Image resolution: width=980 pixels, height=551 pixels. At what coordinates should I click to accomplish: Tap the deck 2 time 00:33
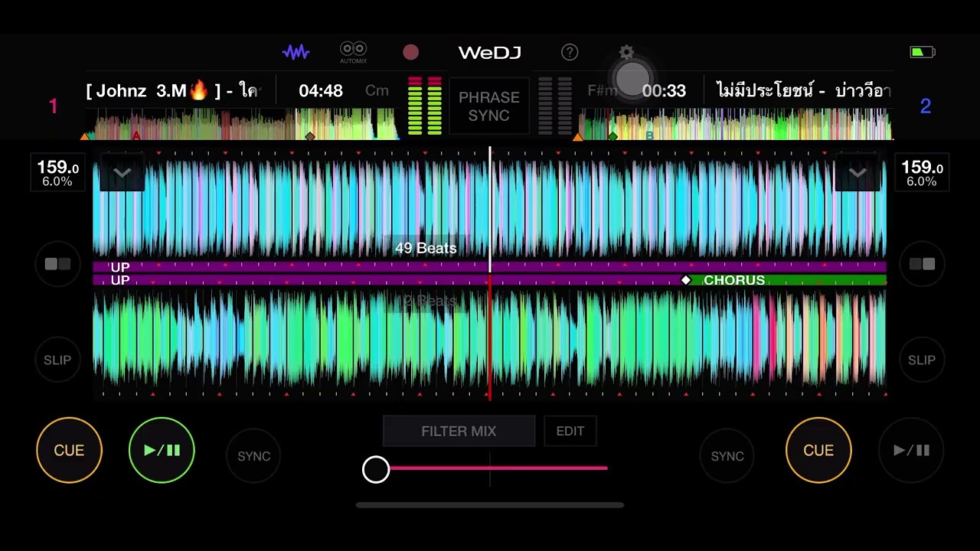click(664, 91)
